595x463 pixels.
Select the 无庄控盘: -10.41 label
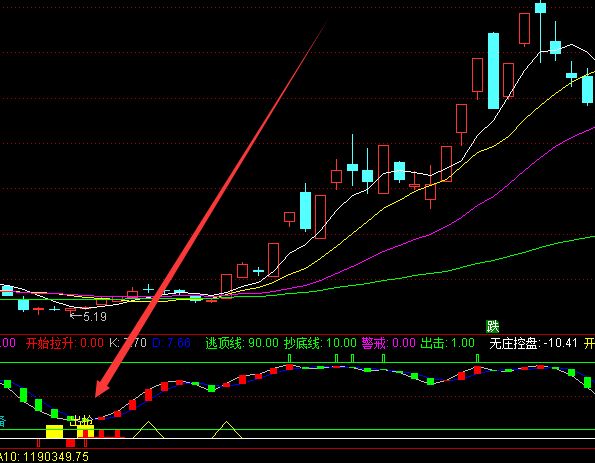533,343
